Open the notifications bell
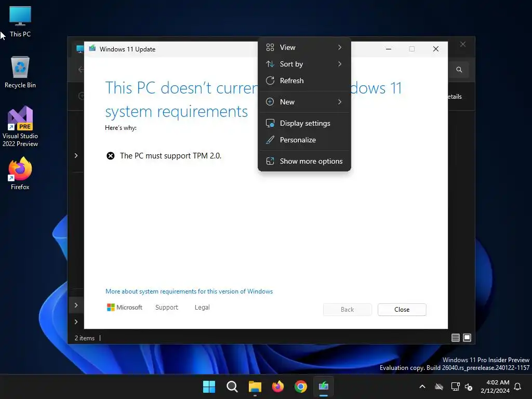532x399 pixels. tap(518, 387)
